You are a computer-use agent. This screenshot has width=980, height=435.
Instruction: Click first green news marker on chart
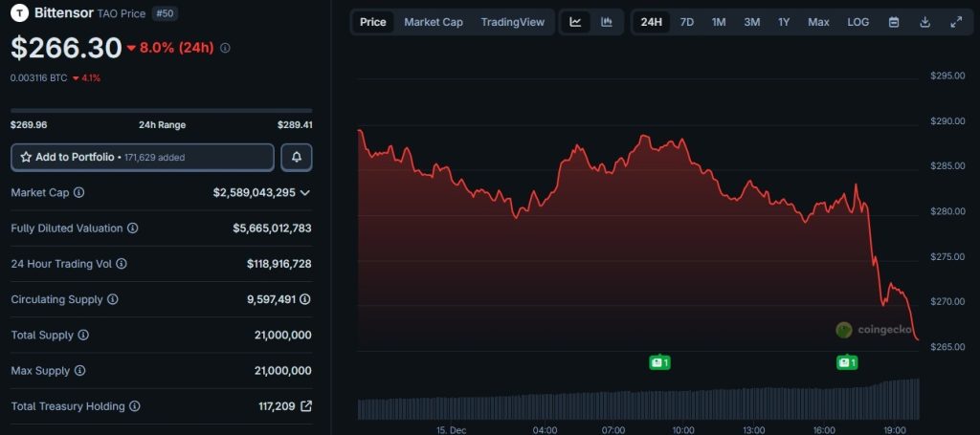pyautogui.click(x=658, y=362)
